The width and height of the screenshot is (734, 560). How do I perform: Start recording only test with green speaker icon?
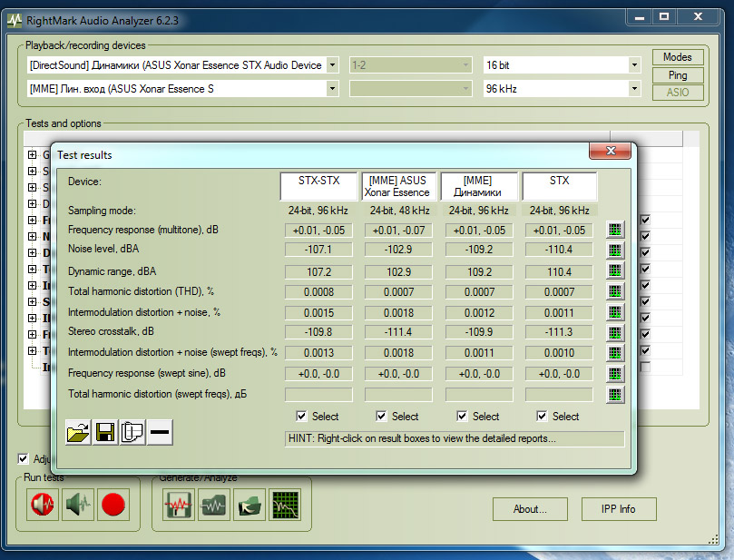[78, 505]
